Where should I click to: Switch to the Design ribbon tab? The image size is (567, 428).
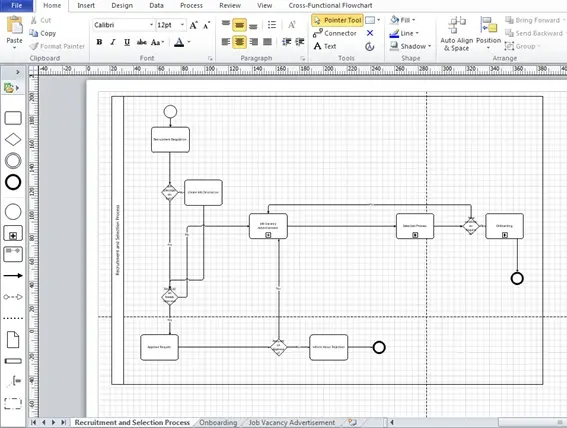pyautogui.click(x=122, y=5)
